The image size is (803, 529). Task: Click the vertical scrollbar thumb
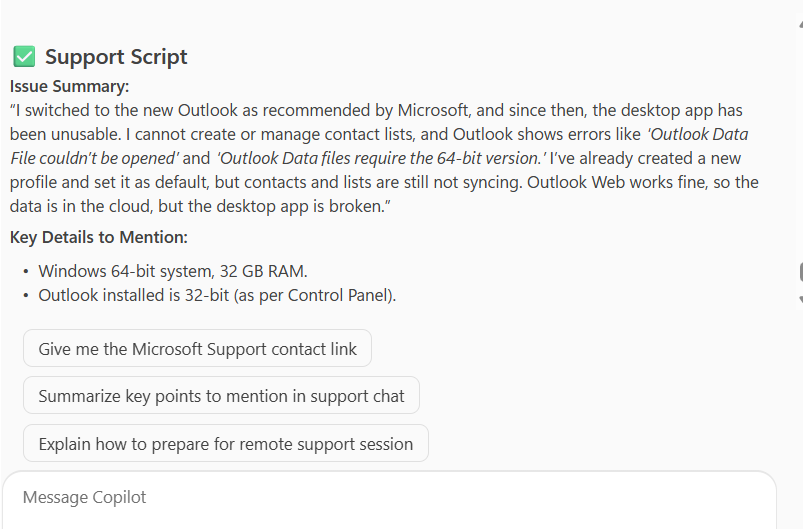pos(799,272)
